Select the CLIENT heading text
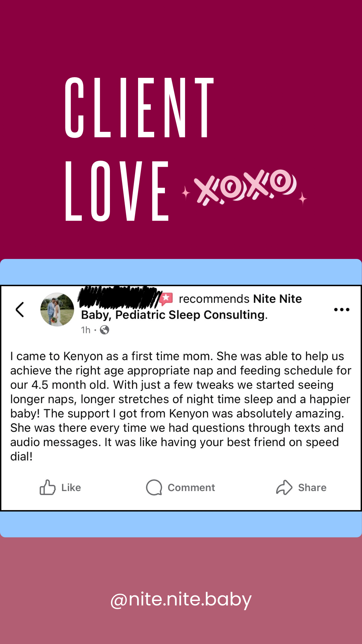This screenshot has height=644, width=362. (x=139, y=107)
